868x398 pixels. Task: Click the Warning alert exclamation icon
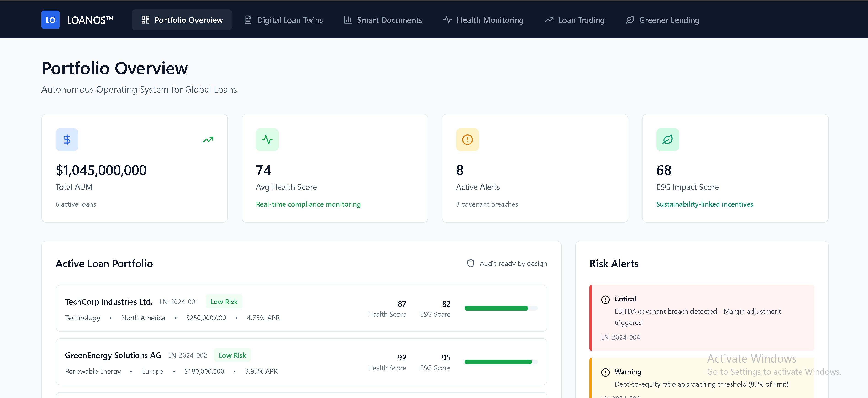pyautogui.click(x=606, y=372)
